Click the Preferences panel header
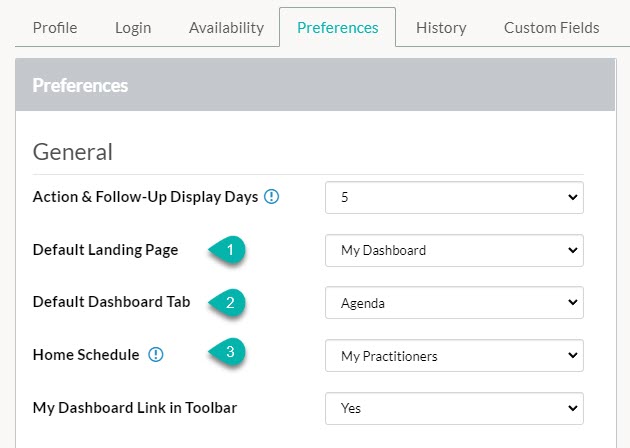The image size is (630, 448). 315,85
